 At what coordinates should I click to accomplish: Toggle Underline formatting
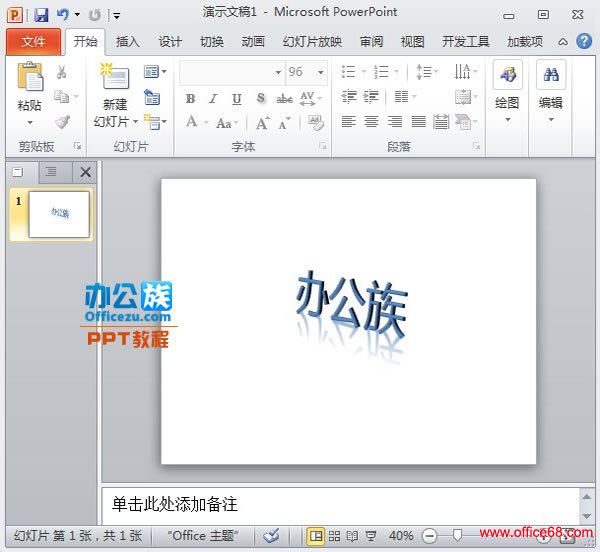click(x=237, y=99)
